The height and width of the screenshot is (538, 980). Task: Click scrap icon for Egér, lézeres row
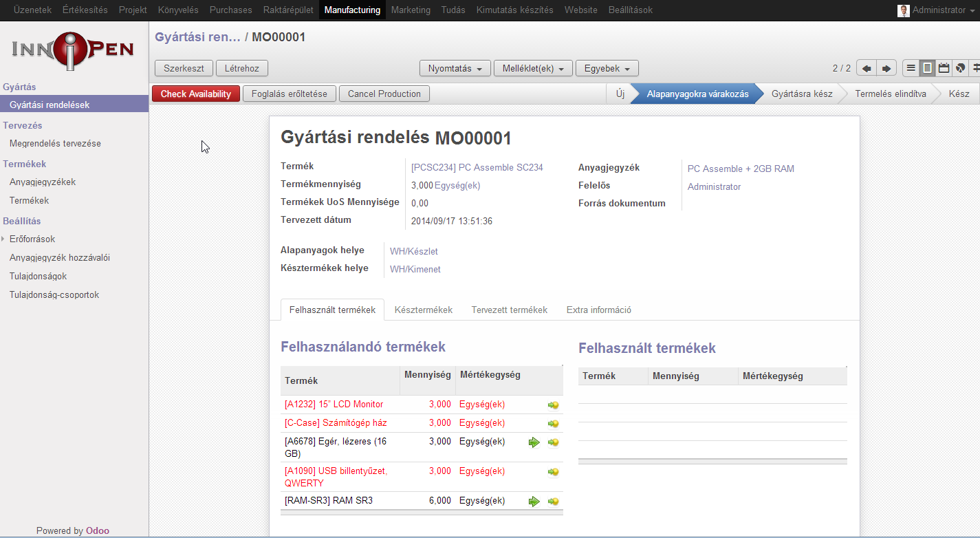click(x=553, y=442)
